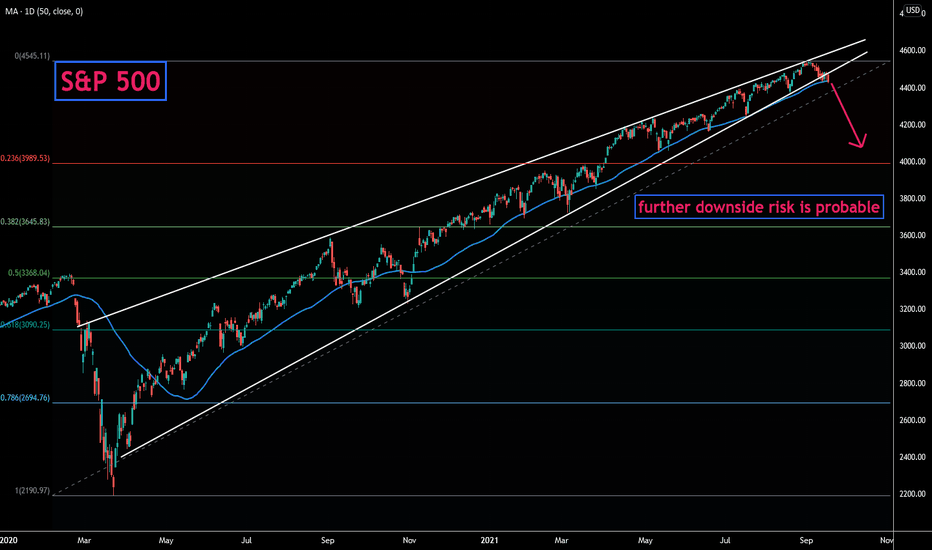Click the 2021 label on the time axis
Viewport: 932px width, 550px height.
pyautogui.click(x=489, y=540)
